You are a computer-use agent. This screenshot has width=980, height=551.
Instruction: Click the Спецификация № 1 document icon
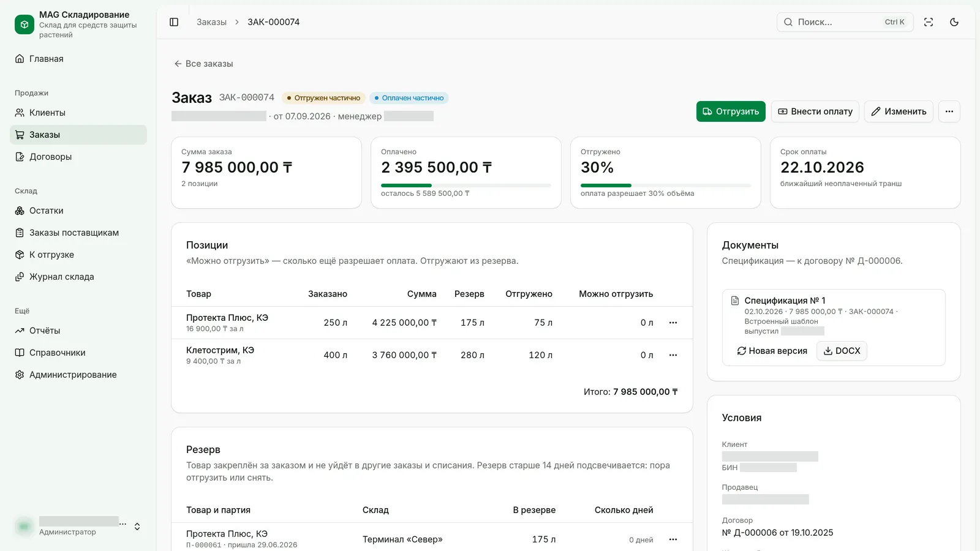pyautogui.click(x=735, y=301)
